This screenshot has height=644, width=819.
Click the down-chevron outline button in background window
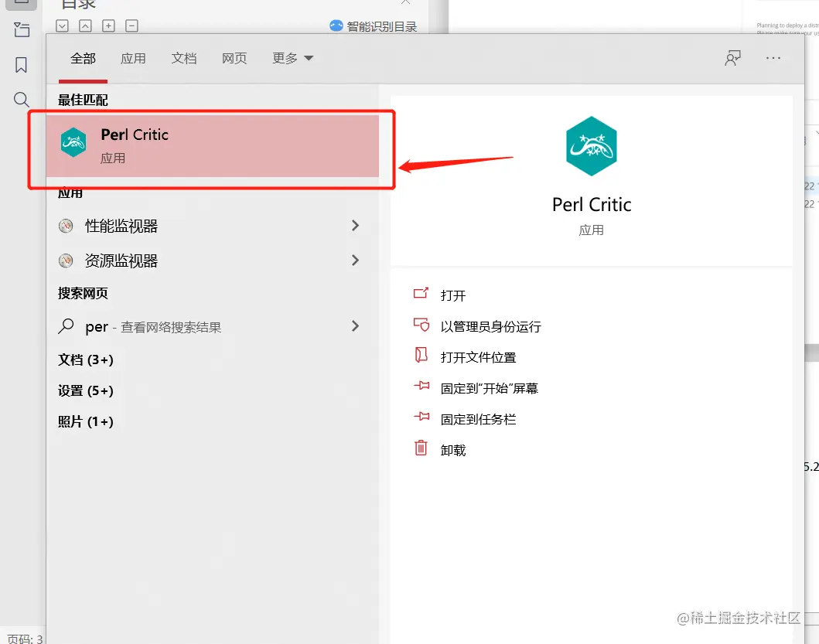coord(62,26)
